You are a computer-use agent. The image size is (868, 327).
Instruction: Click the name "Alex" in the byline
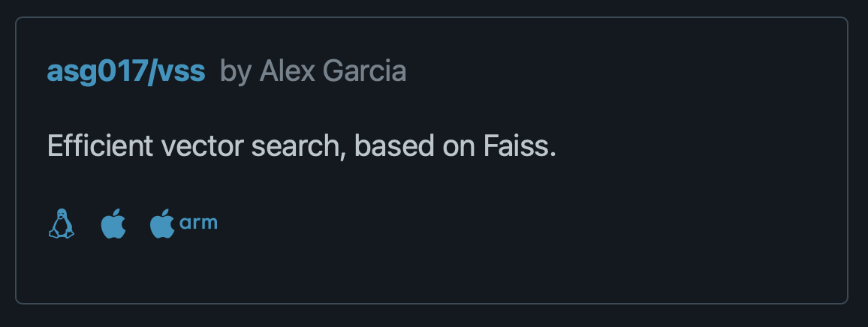click(287, 71)
